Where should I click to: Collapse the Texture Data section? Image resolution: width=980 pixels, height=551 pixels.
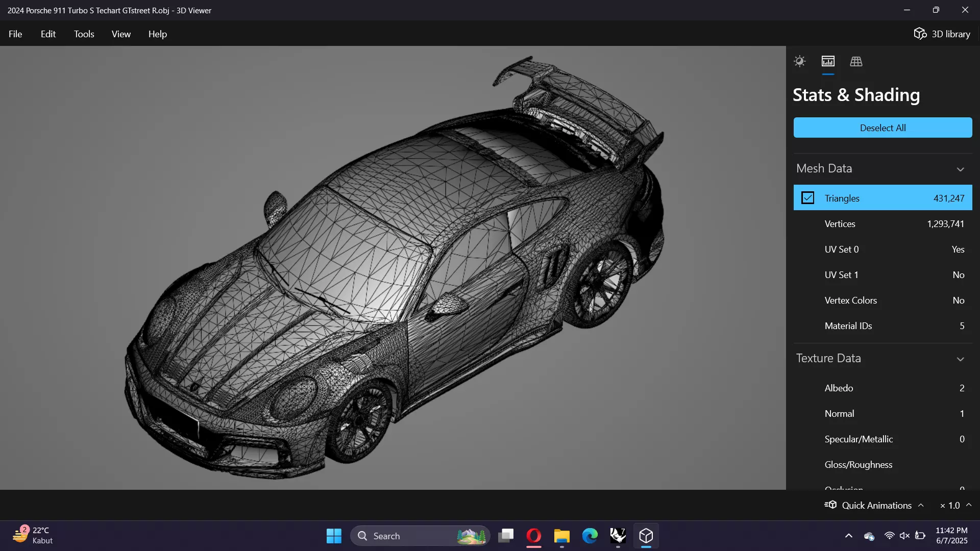tap(960, 359)
